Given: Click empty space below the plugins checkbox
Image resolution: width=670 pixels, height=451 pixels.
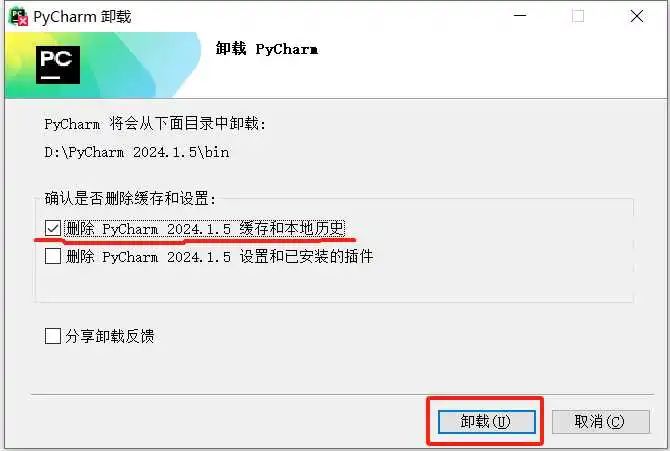Looking at the screenshot, I should pos(333,284).
